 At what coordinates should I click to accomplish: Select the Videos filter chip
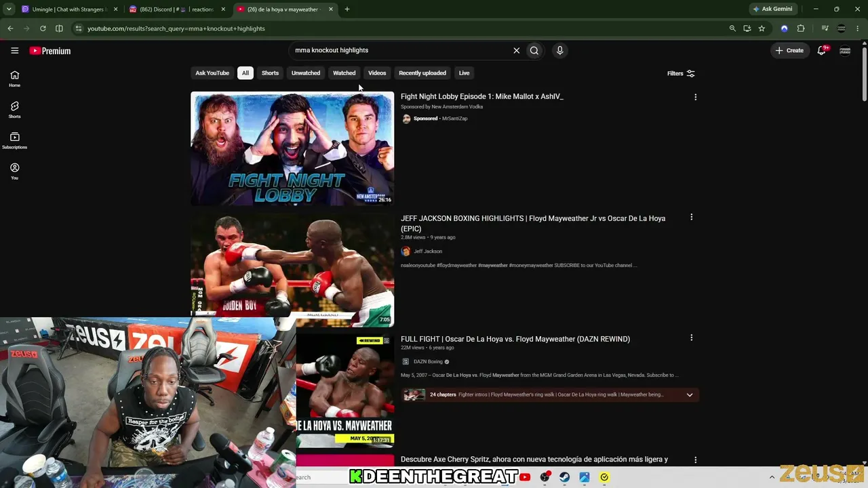point(377,73)
